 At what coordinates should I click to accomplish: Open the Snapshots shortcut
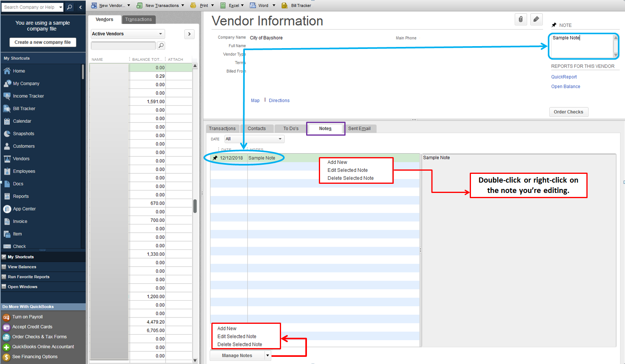[19, 134]
